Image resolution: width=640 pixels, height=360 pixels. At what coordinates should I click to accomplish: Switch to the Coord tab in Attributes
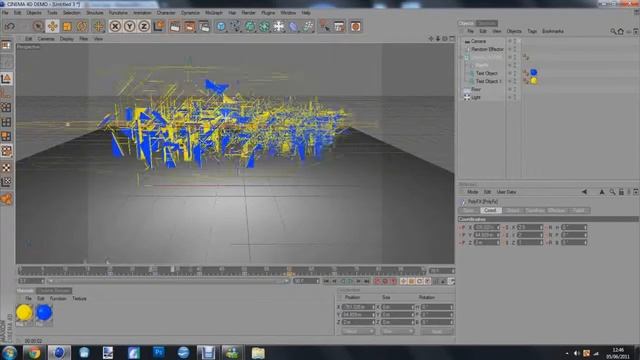pos(491,210)
